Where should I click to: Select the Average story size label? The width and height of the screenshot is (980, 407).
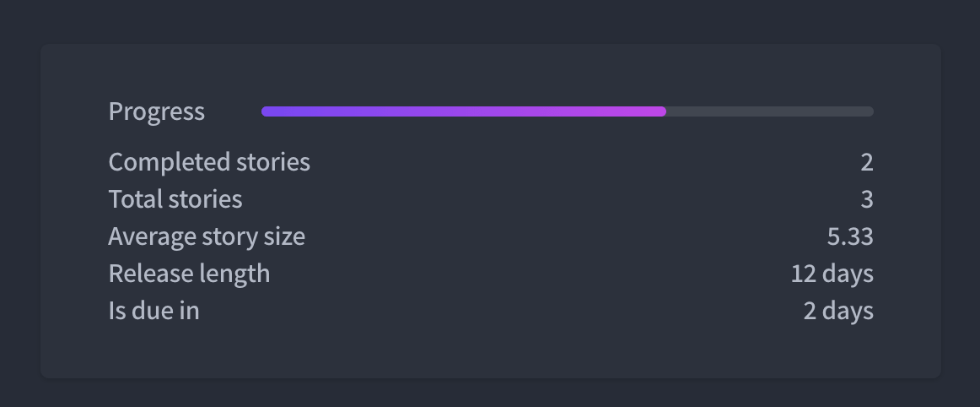coord(207,236)
